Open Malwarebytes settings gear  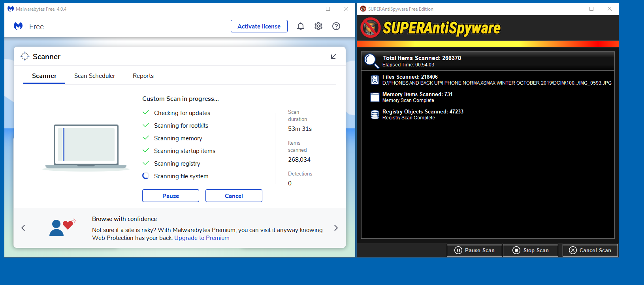point(318,26)
